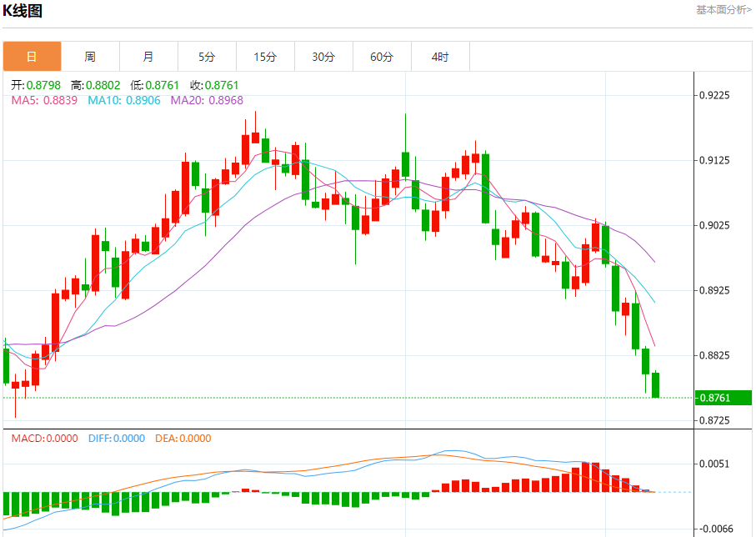Click the 0.8925 price axis label
Screen dimensions: 756x537
714,290
